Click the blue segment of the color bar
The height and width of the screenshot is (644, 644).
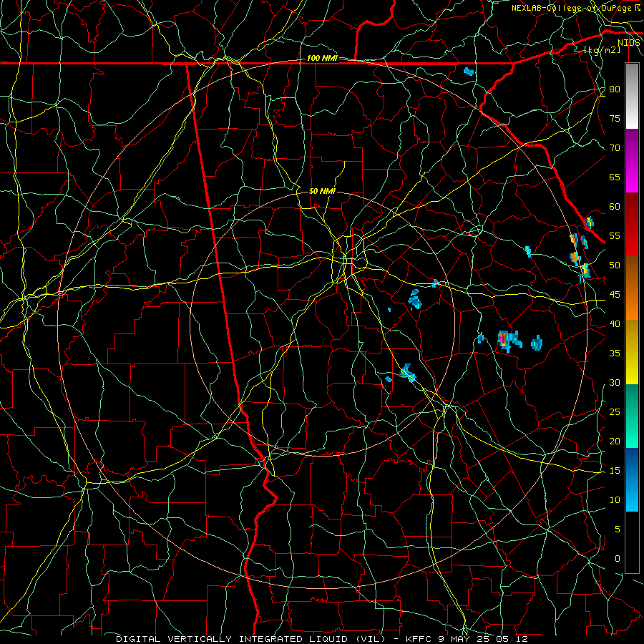(x=632, y=479)
